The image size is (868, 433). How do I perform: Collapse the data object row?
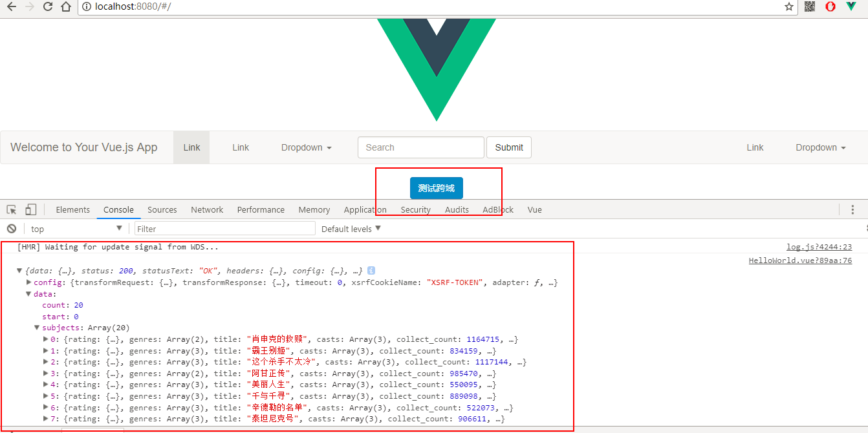(x=28, y=294)
